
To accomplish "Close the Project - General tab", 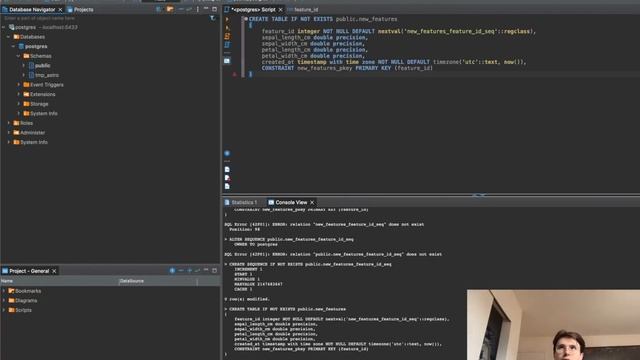I will (54, 271).
